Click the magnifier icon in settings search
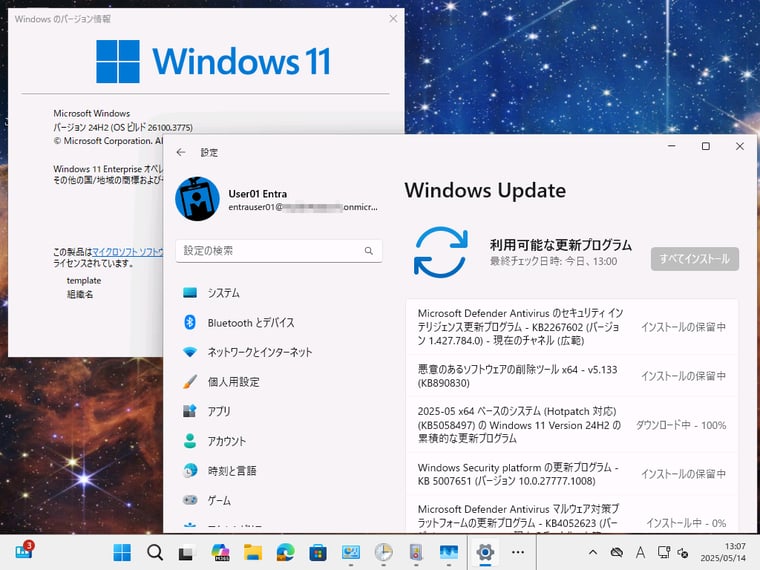 tap(369, 251)
